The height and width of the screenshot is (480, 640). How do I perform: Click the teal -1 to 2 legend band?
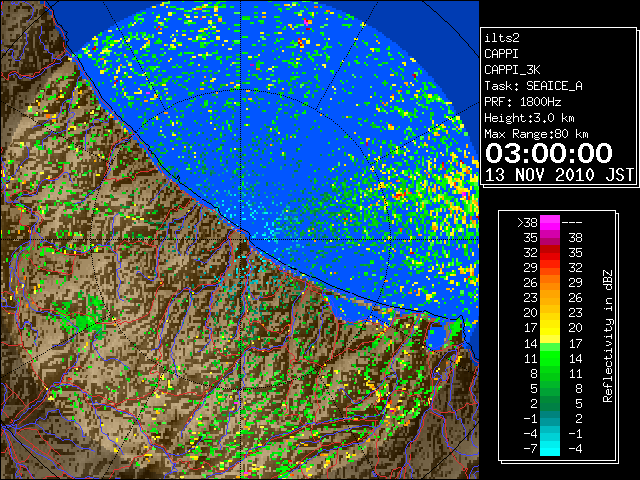tap(550, 418)
